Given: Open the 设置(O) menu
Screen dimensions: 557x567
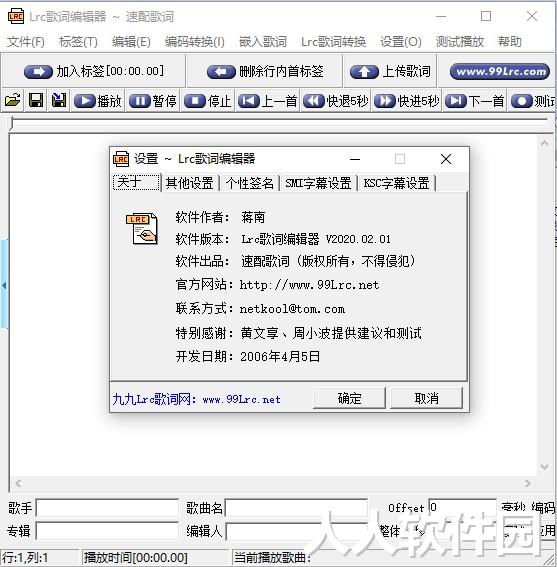Looking at the screenshot, I should coord(401,42).
